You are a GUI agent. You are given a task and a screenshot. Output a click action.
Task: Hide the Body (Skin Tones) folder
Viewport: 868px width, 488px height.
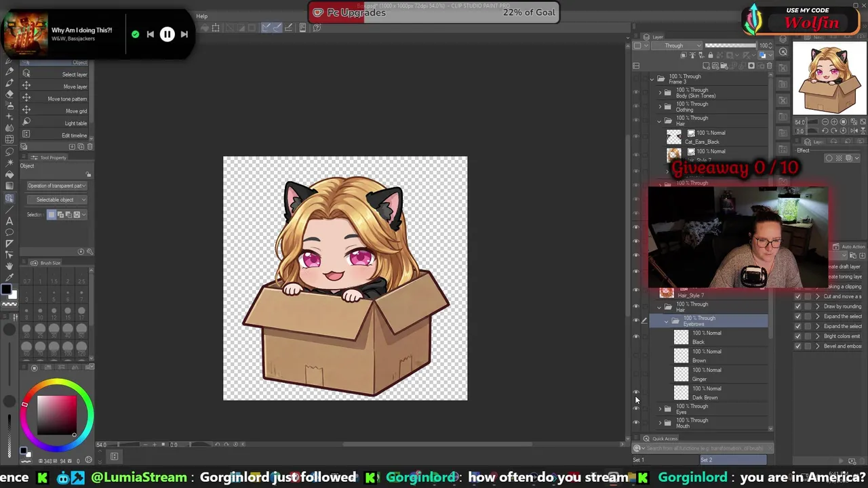[x=636, y=93]
